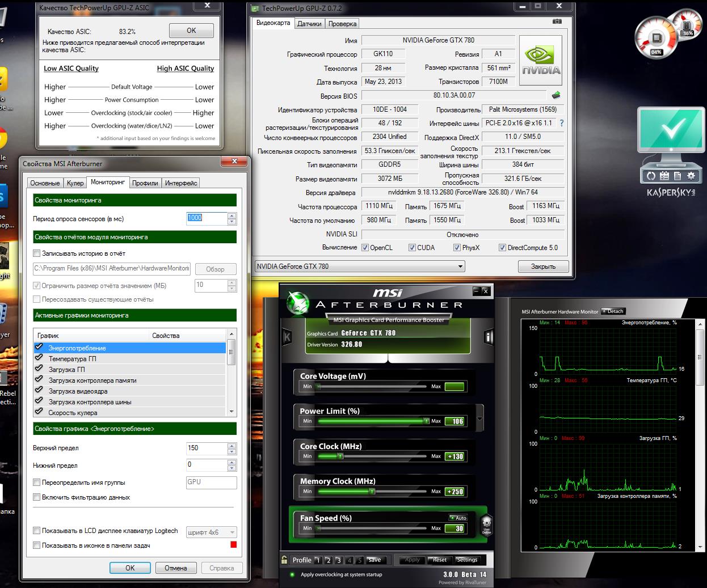Open the GPU selection dropdown in GPU-Z
707x588 pixels.
pos(360,266)
